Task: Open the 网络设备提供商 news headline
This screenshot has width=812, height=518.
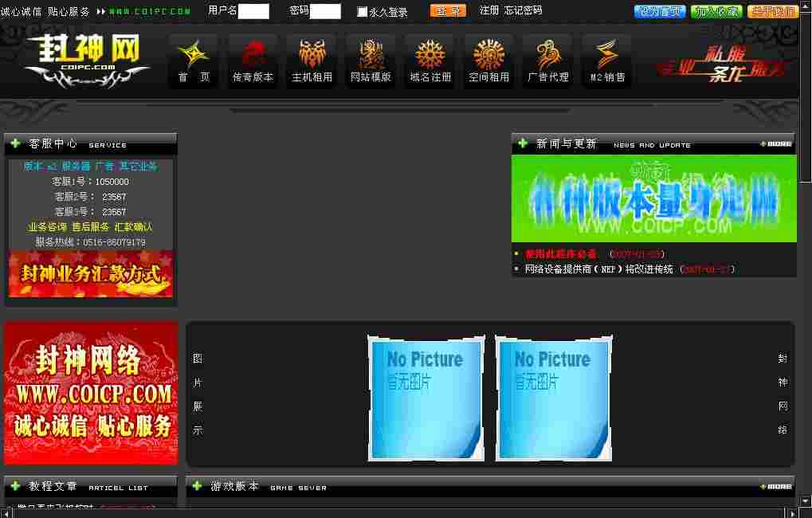Action: [598, 269]
